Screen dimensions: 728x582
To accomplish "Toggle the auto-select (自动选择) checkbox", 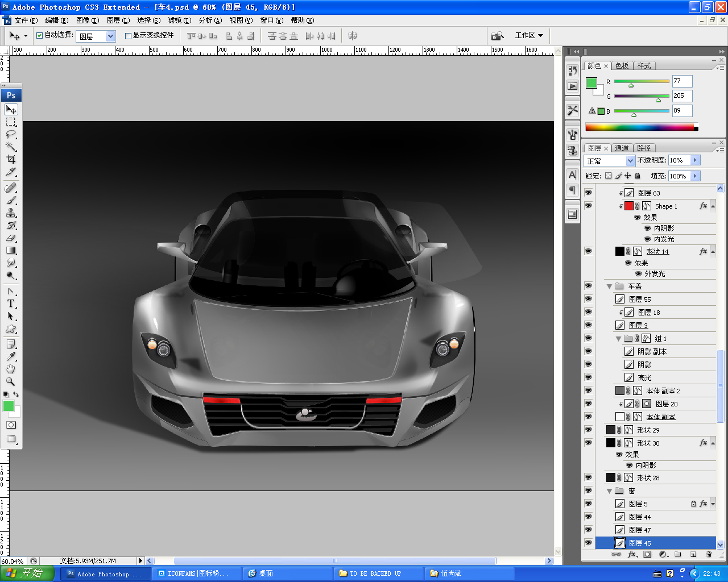I will [x=40, y=35].
